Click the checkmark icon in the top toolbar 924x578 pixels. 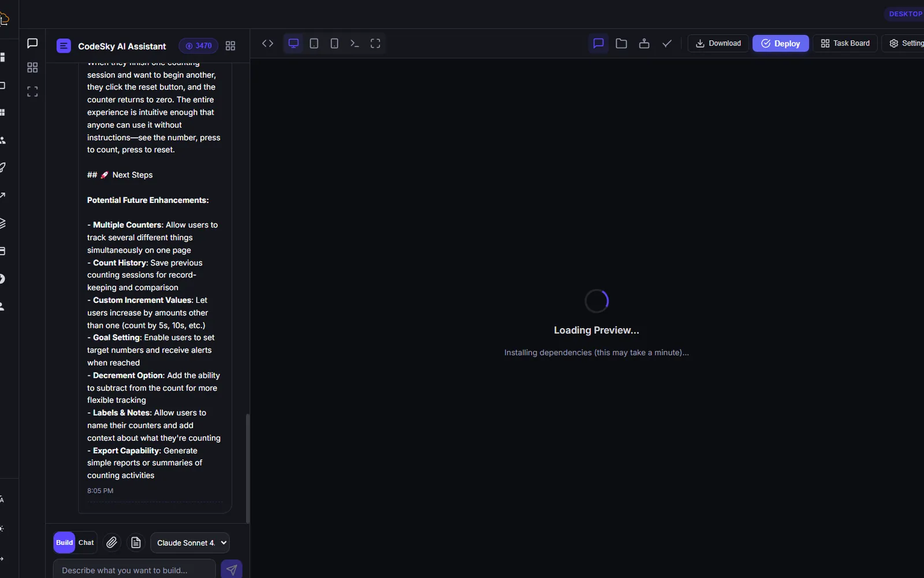click(x=667, y=43)
